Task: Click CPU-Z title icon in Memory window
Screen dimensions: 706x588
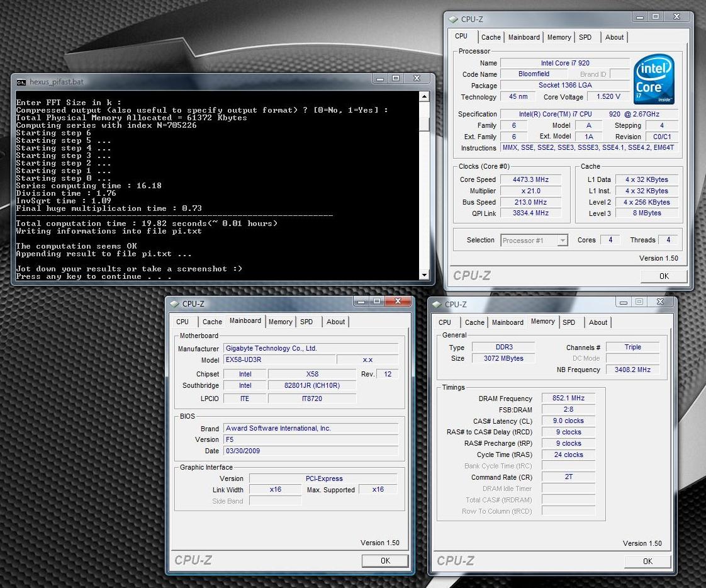Action: (x=437, y=304)
